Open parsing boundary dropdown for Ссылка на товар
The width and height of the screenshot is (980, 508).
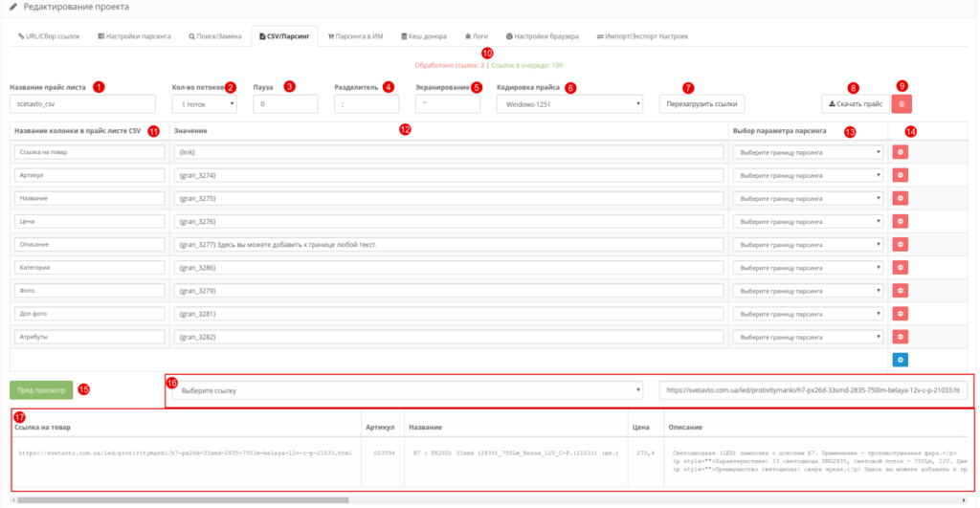808,152
